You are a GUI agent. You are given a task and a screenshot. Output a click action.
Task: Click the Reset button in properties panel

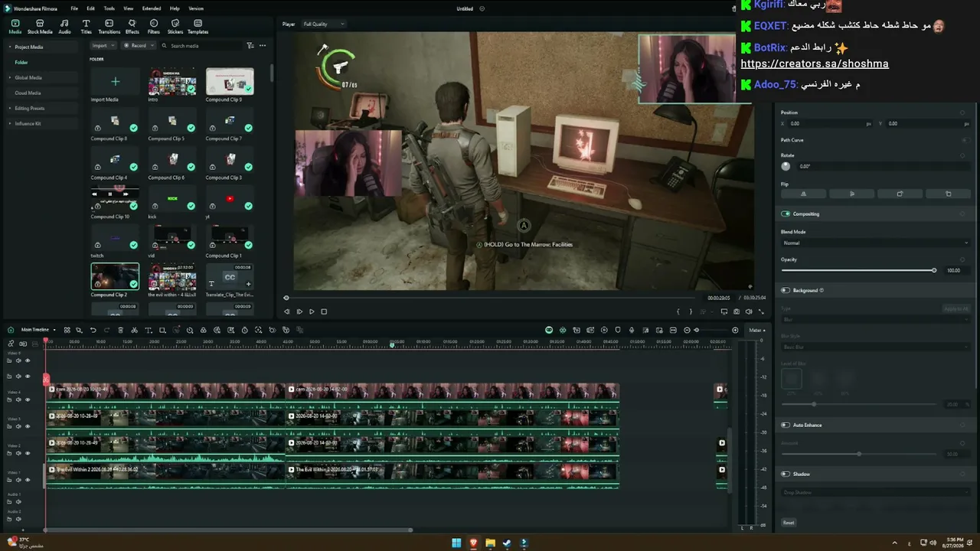[789, 523]
